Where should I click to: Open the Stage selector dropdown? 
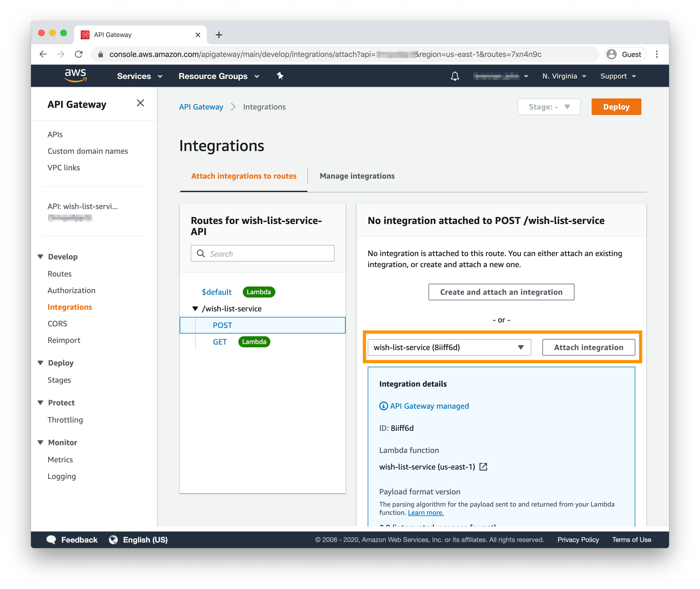click(548, 107)
